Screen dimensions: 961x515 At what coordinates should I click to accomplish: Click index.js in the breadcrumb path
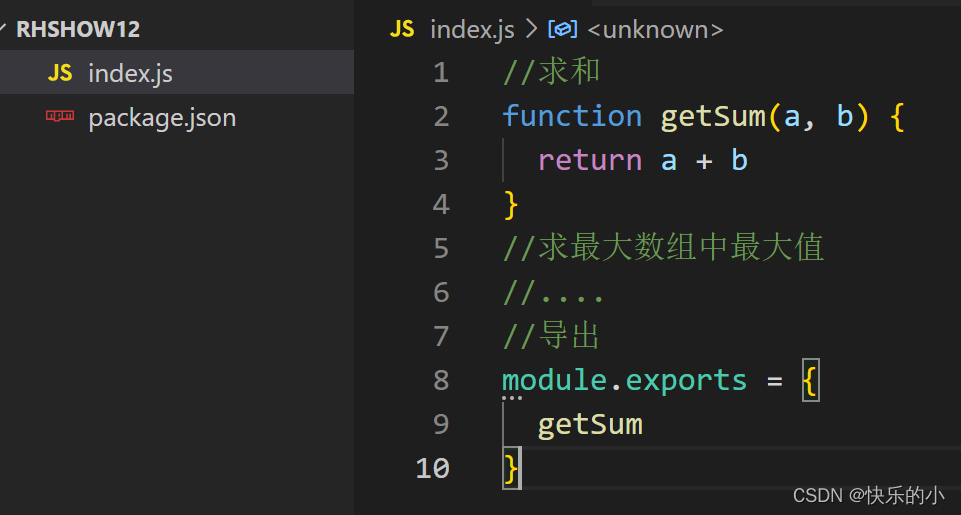click(x=472, y=29)
